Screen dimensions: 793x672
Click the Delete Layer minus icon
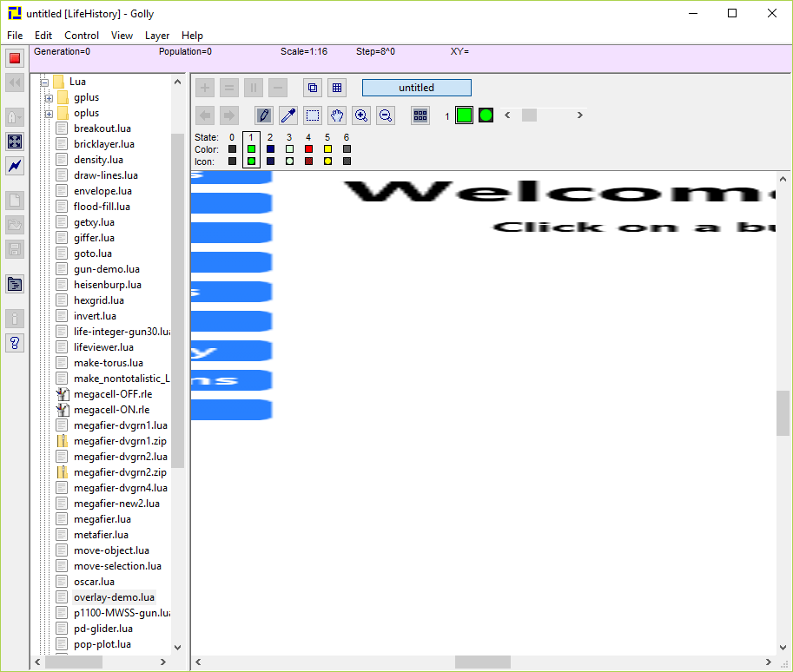tap(278, 88)
